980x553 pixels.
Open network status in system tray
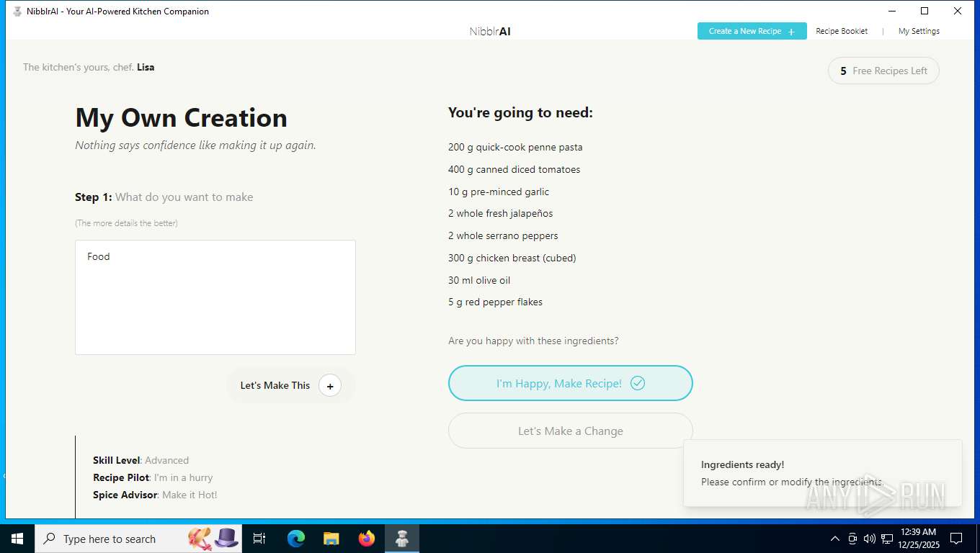coord(887,539)
